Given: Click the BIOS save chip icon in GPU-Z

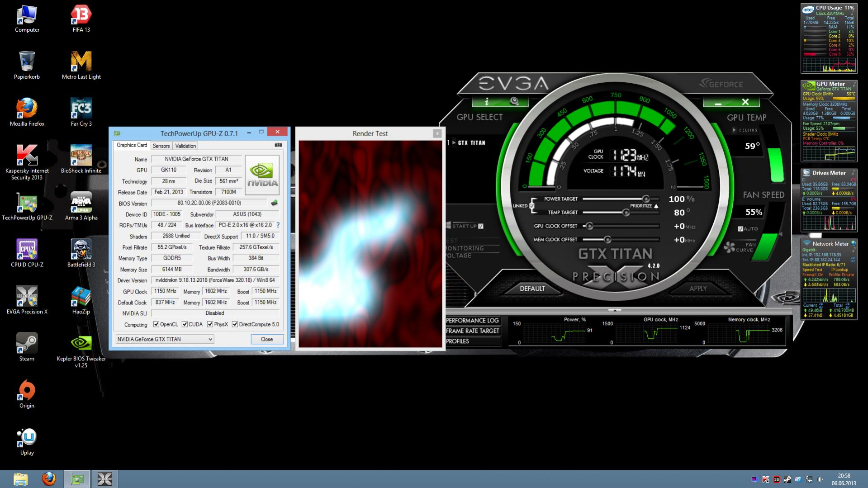Looking at the screenshot, I should tap(274, 203).
